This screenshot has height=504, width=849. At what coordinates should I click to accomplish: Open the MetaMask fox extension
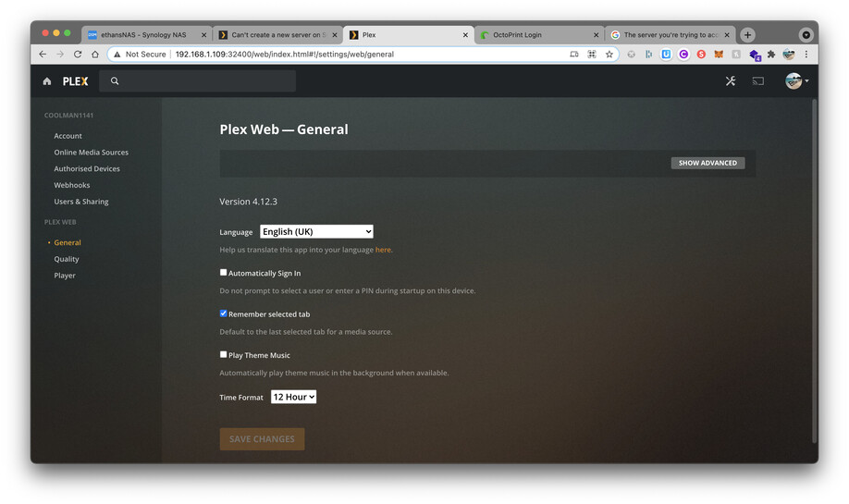click(x=719, y=55)
